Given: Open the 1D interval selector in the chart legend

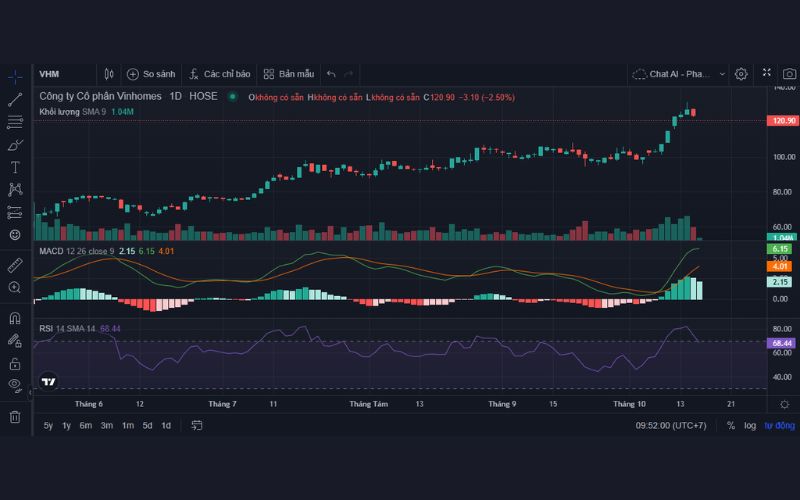Looking at the screenshot, I should coord(176,96).
